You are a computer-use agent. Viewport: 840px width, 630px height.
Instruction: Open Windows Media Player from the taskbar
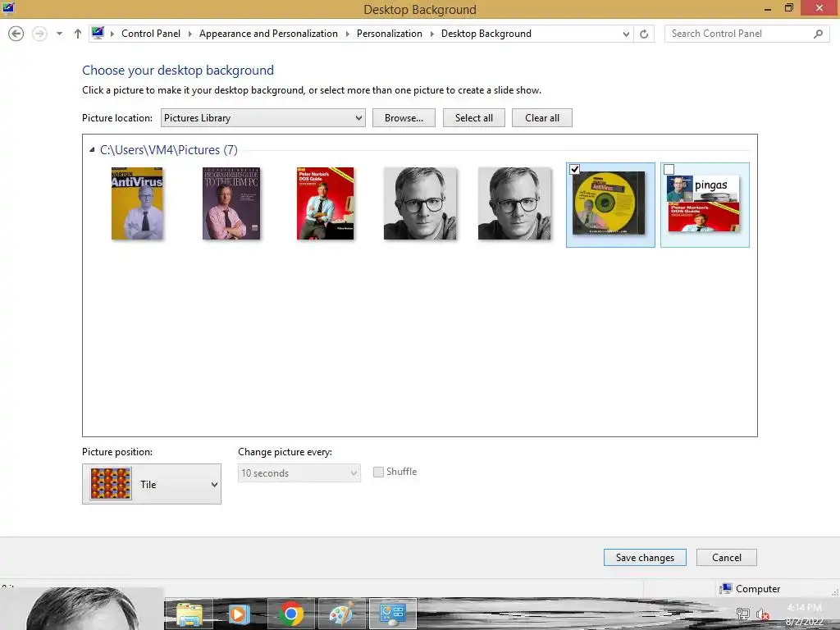[x=239, y=614]
